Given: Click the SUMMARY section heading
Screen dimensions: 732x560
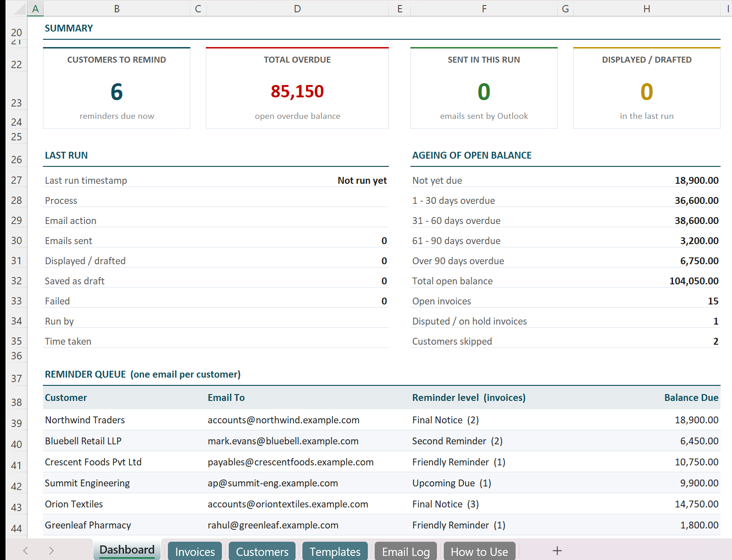Looking at the screenshot, I should 69,28.
